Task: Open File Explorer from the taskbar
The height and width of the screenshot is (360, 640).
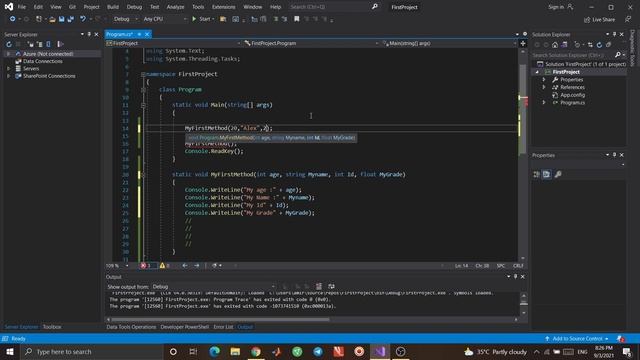Action: 235,351
